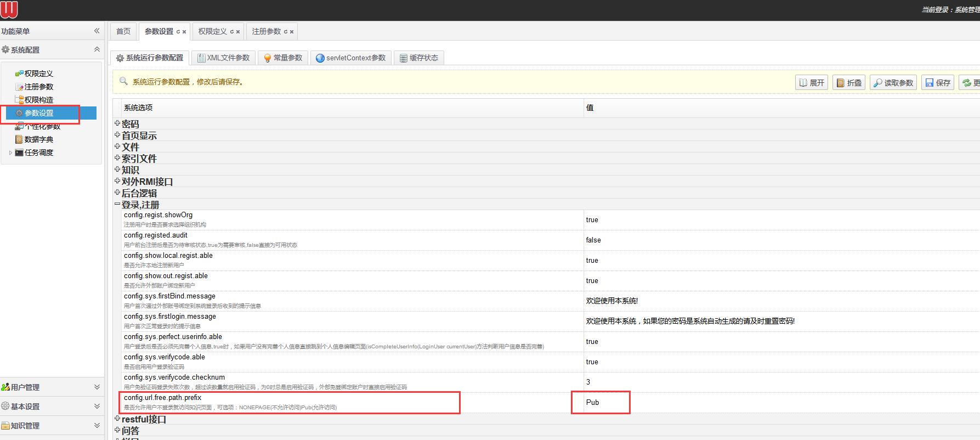Click the red W logo icon
Viewport: 980px width, 440px height.
9,9
